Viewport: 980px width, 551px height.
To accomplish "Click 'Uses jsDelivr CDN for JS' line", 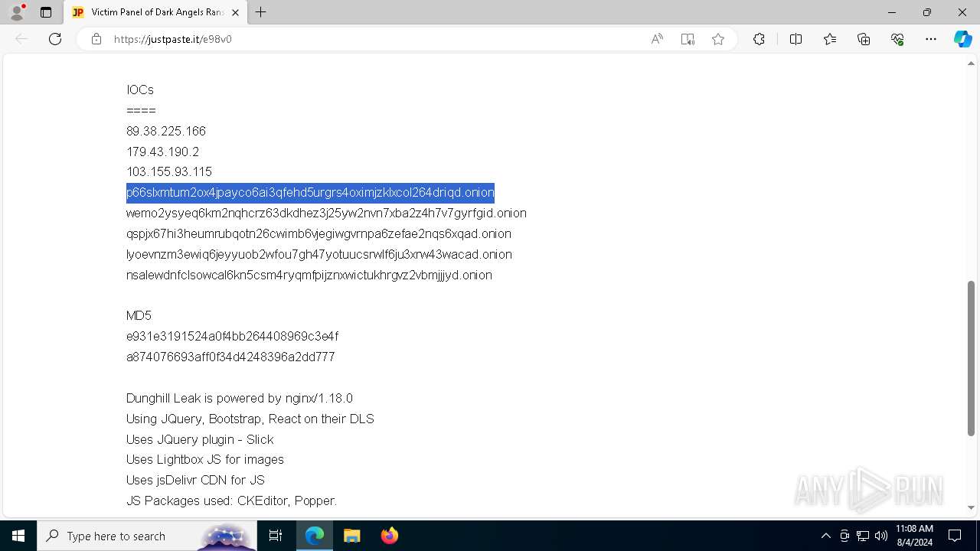I will click(195, 480).
